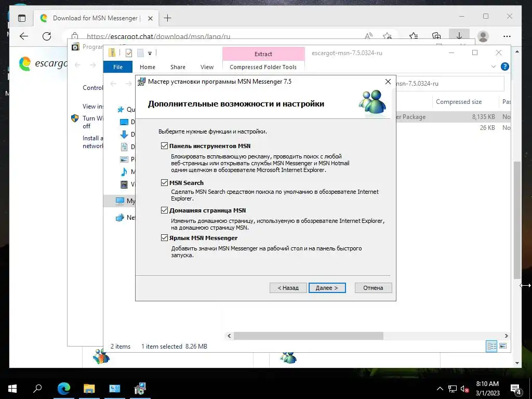Screen dimensions: 532x399
Task: Uncheck the Домашняя страница MSN checkbox
Action: pos(164,210)
